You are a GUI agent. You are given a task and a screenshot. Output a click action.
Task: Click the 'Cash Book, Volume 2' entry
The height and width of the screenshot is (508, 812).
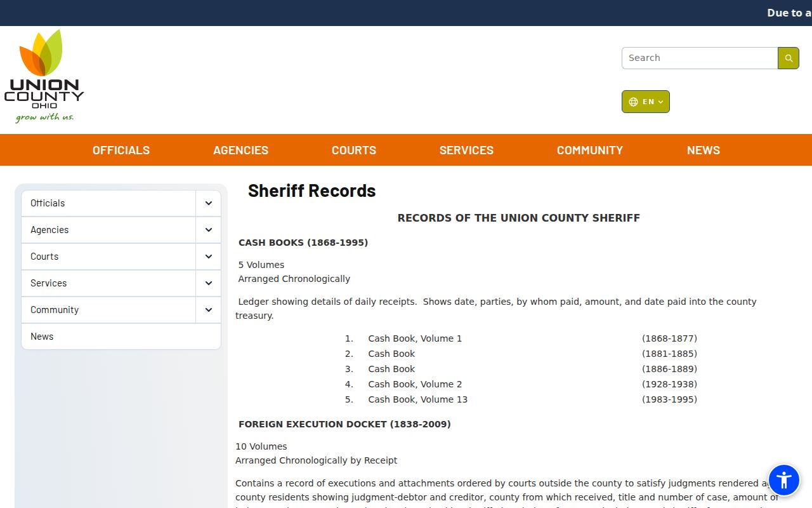[x=415, y=384]
